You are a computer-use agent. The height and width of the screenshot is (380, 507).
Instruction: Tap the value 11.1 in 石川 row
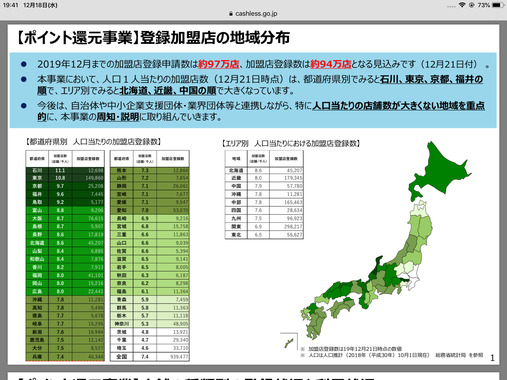(x=60, y=170)
